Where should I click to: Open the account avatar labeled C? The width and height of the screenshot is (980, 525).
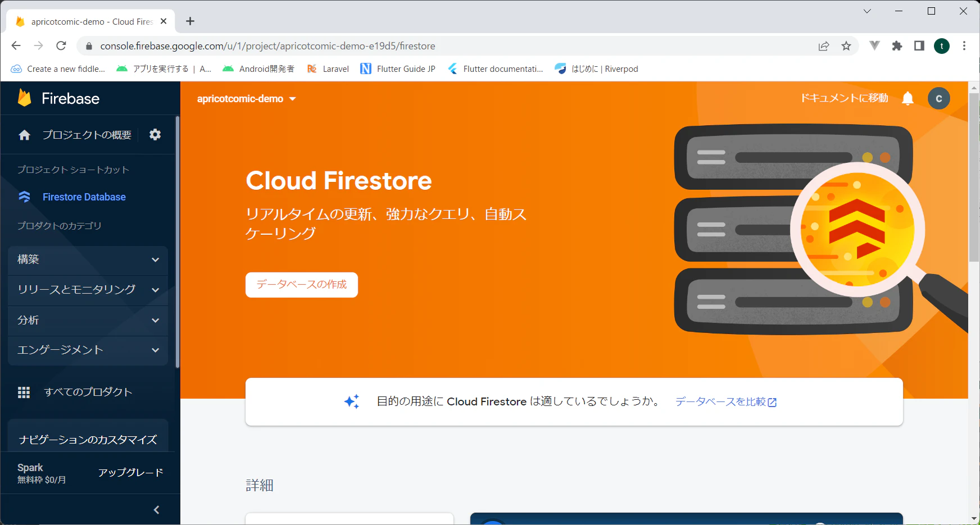click(938, 98)
